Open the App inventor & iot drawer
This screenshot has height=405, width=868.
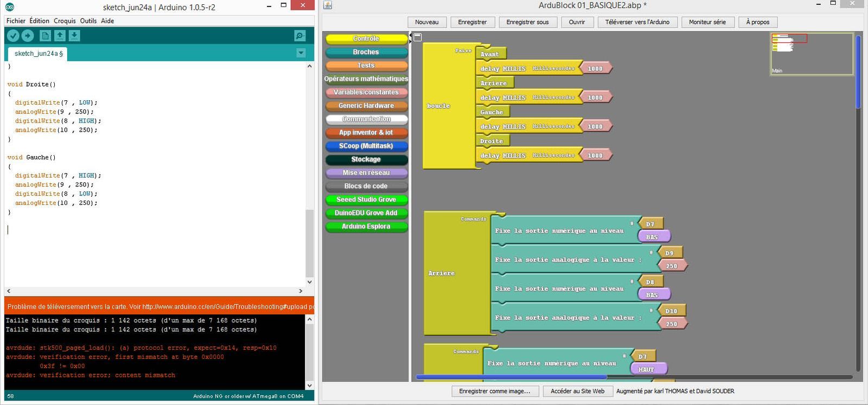366,132
